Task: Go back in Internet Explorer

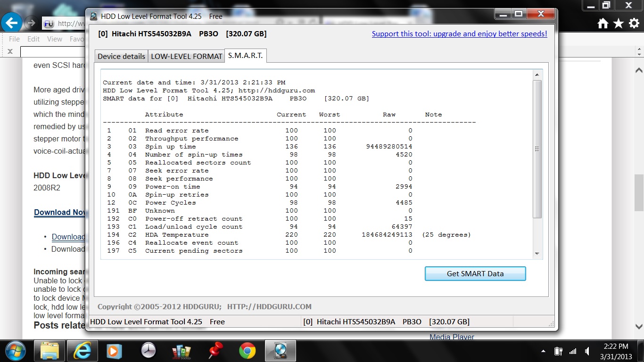Action: 12,22
